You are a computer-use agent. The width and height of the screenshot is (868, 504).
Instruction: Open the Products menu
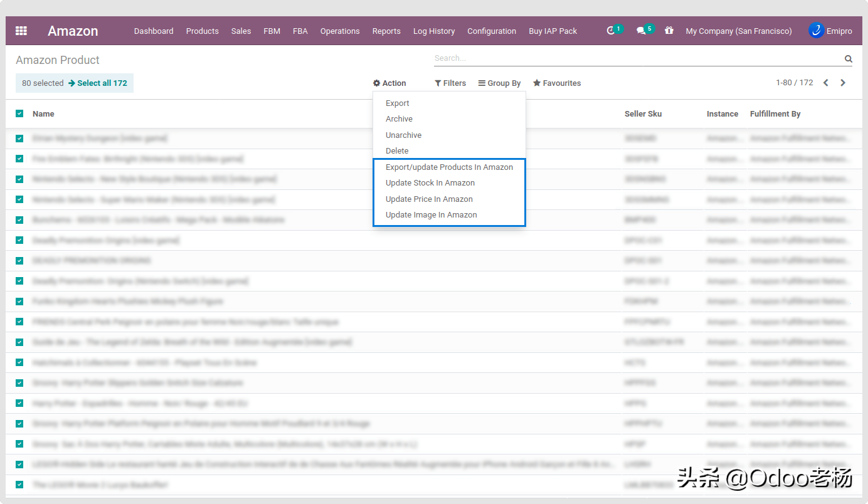tap(203, 31)
